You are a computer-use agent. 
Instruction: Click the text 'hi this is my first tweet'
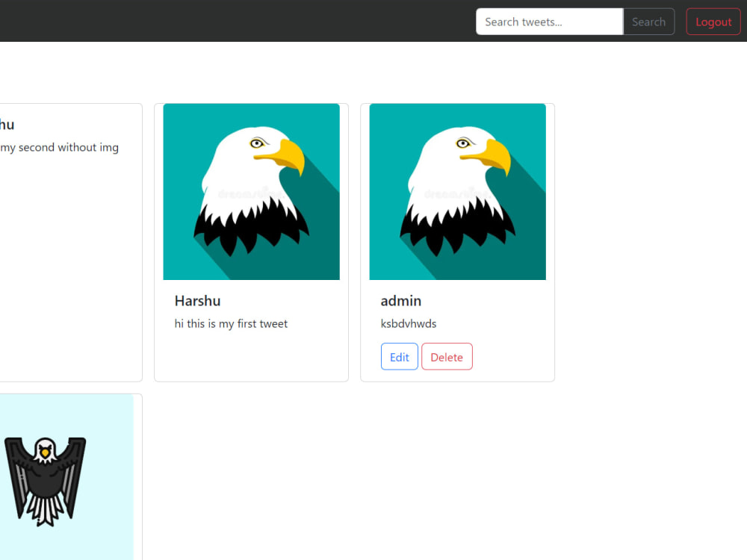[231, 324]
